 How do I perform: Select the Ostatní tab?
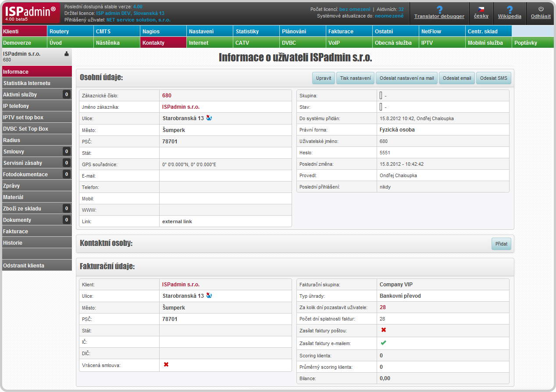(x=396, y=31)
